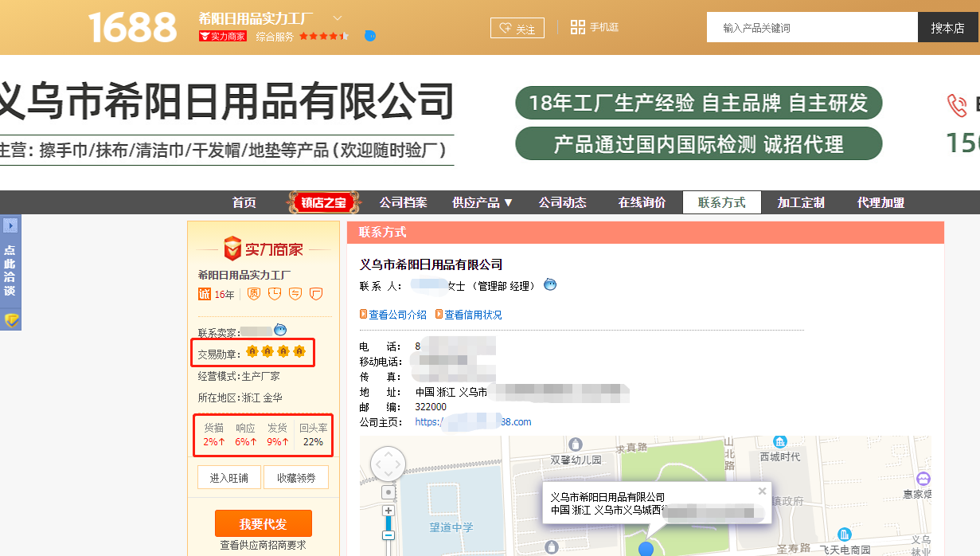This screenshot has height=556, width=980.
Task: Click the 1688 logo
Action: 132,27
